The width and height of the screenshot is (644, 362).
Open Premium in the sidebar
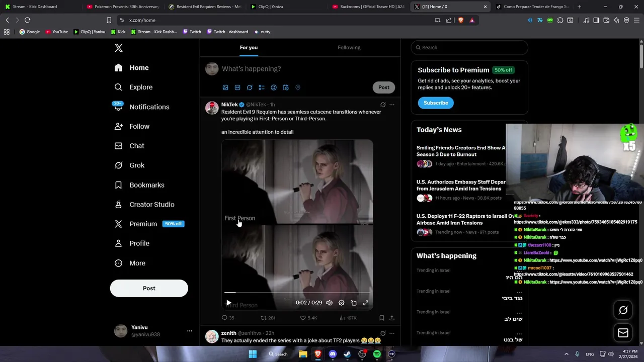149,224
